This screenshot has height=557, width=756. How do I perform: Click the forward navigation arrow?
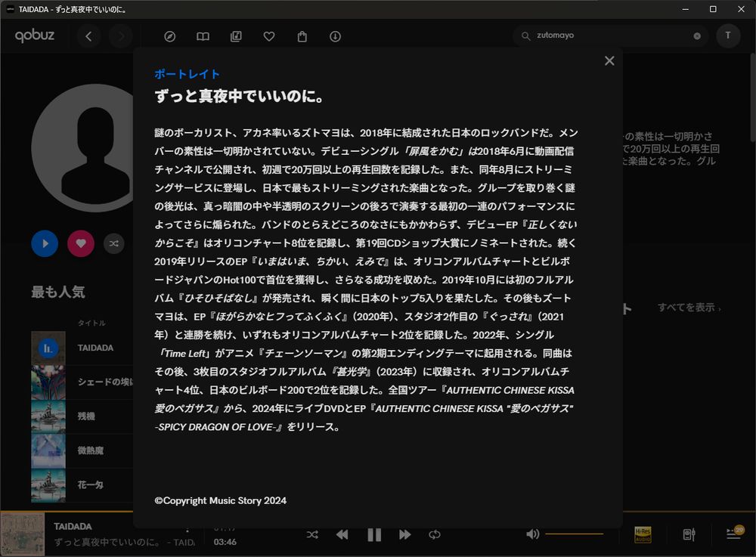pyautogui.click(x=120, y=36)
